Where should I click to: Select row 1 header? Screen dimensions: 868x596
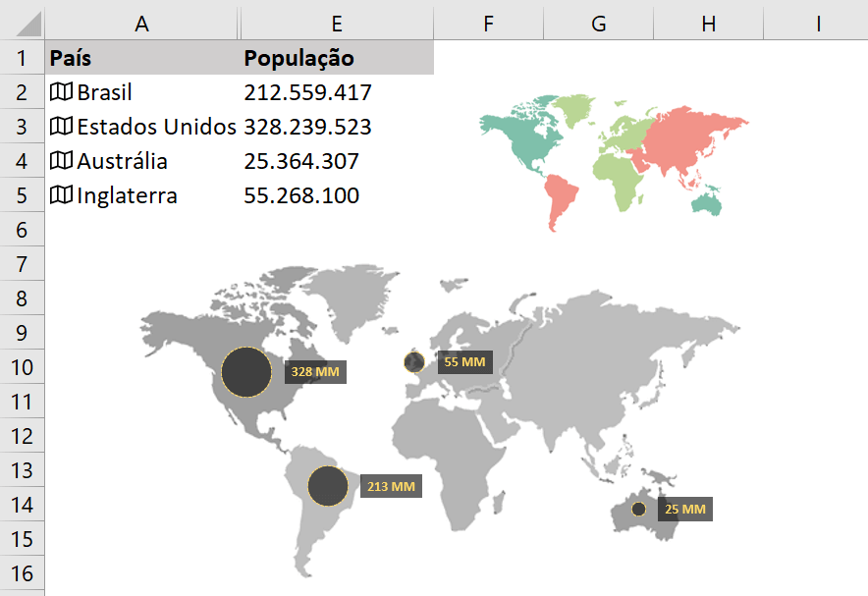click(x=22, y=57)
